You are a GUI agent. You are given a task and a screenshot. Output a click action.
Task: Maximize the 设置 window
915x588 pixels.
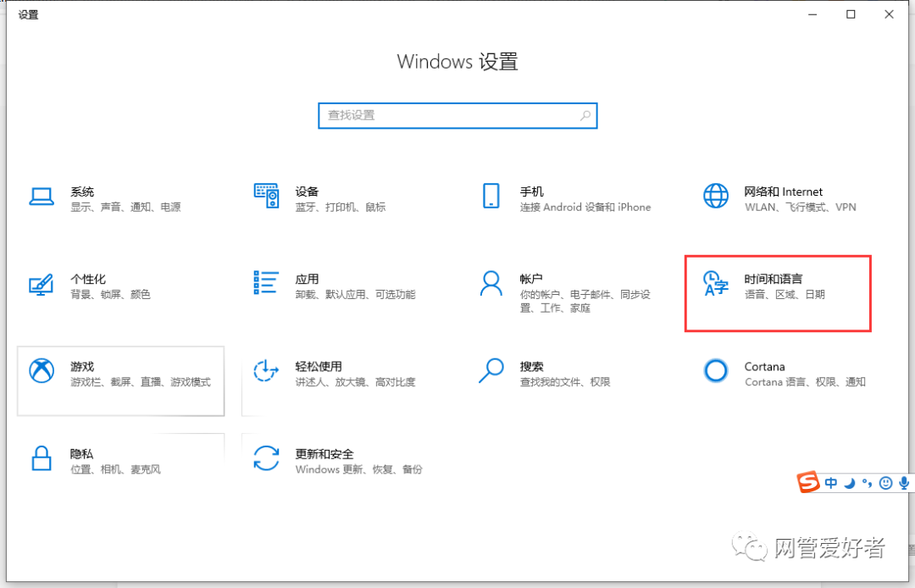click(851, 14)
